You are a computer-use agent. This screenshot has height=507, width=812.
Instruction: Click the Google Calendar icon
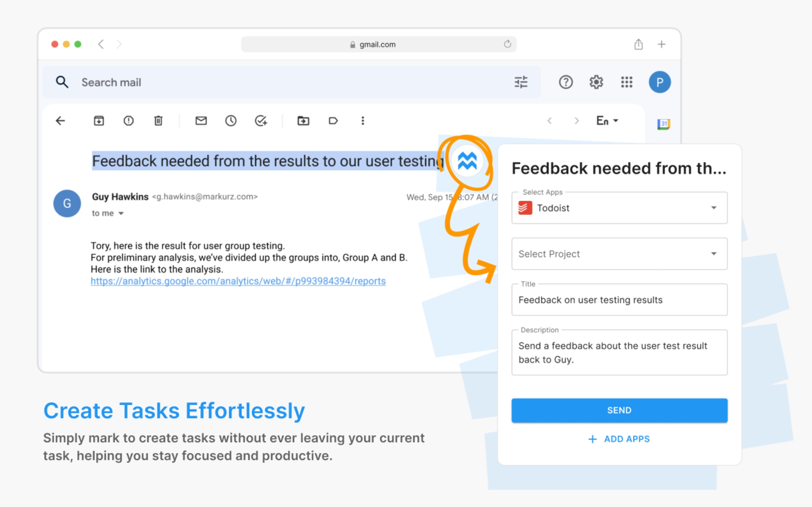664,121
